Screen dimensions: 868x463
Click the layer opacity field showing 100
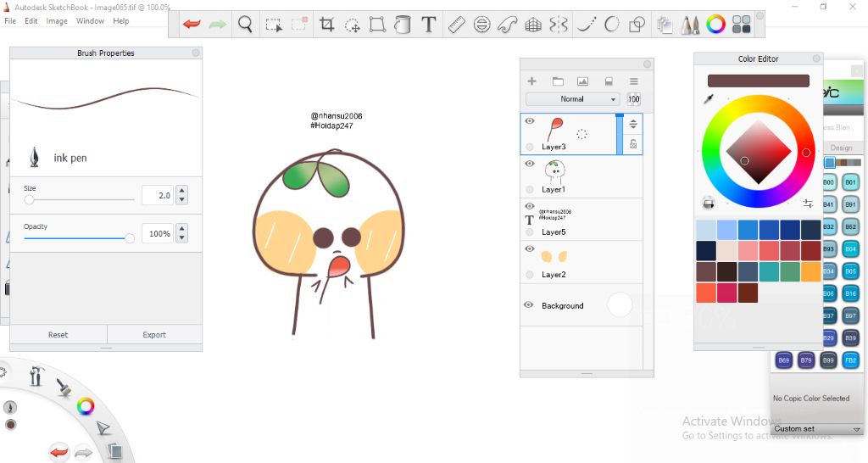[633, 99]
